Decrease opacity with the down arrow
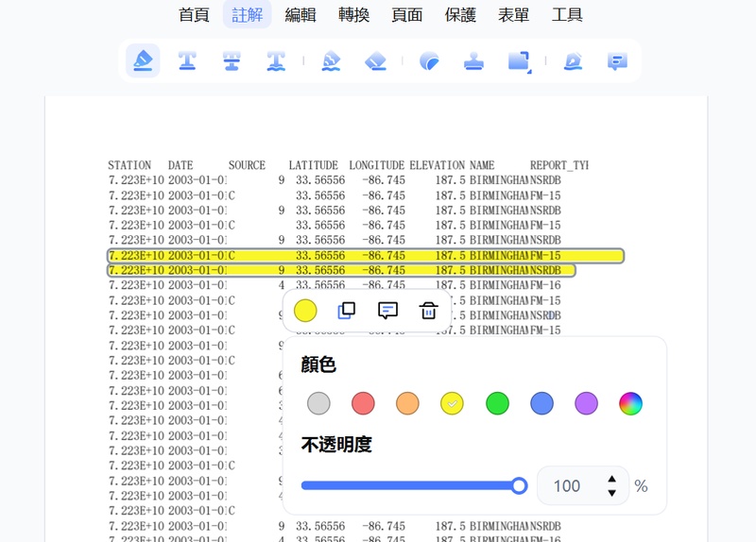 [611, 493]
